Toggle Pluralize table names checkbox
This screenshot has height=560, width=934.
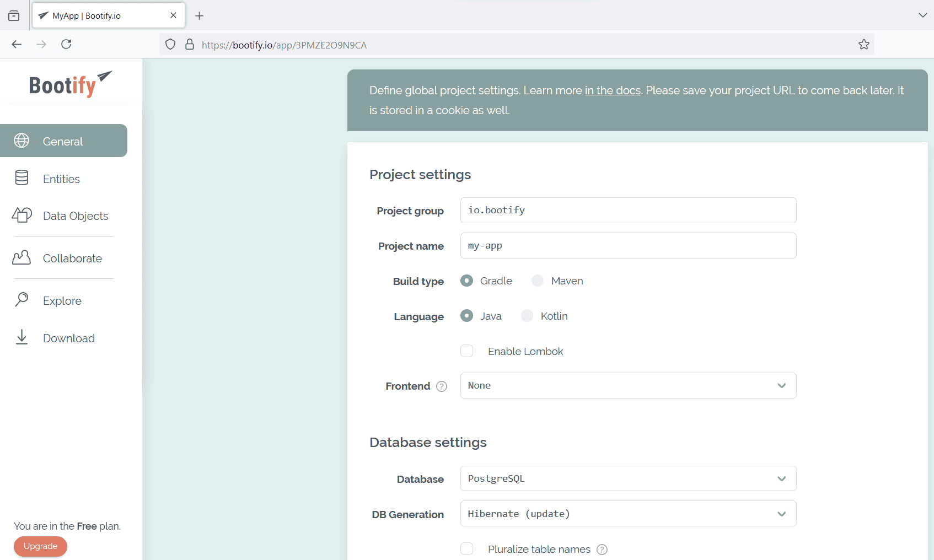pyautogui.click(x=467, y=549)
